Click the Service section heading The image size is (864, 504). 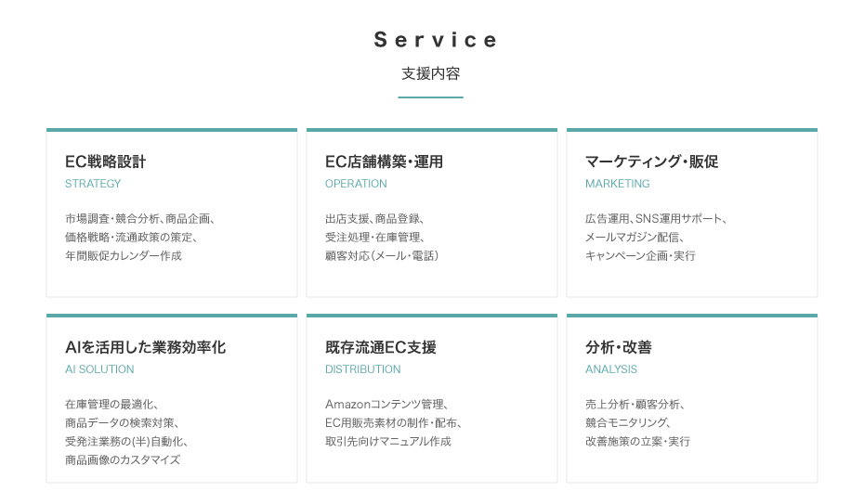(x=436, y=40)
